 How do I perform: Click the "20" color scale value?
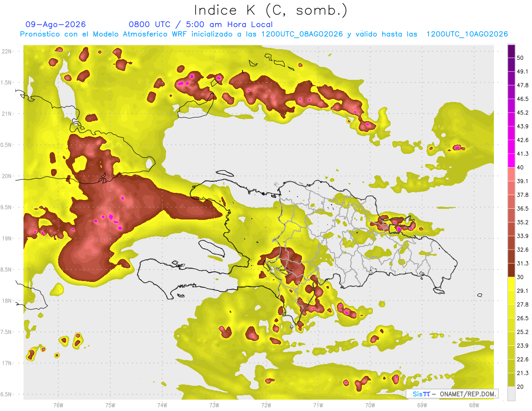[520, 387]
